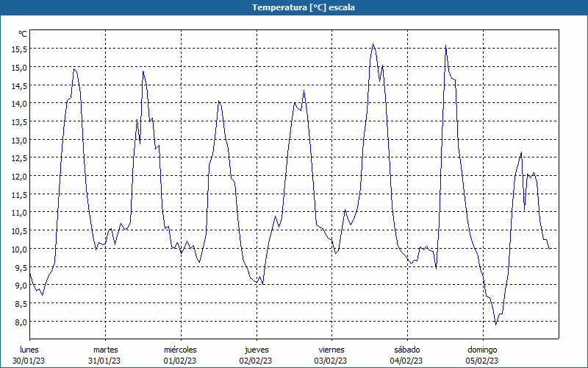Screen dimensions: 588x368
Task: Click Friday's 15,6 temperature peak on the curve
Action: pos(373,44)
